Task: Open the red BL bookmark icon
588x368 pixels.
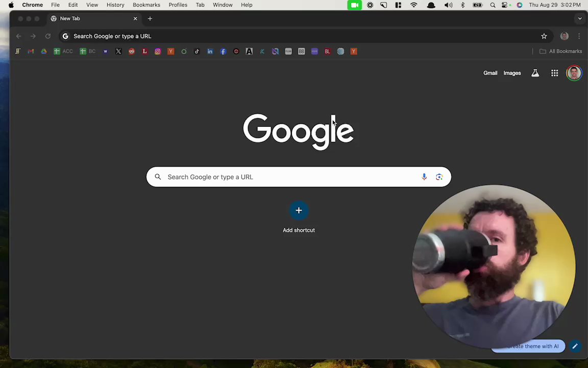Action: [327, 52]
